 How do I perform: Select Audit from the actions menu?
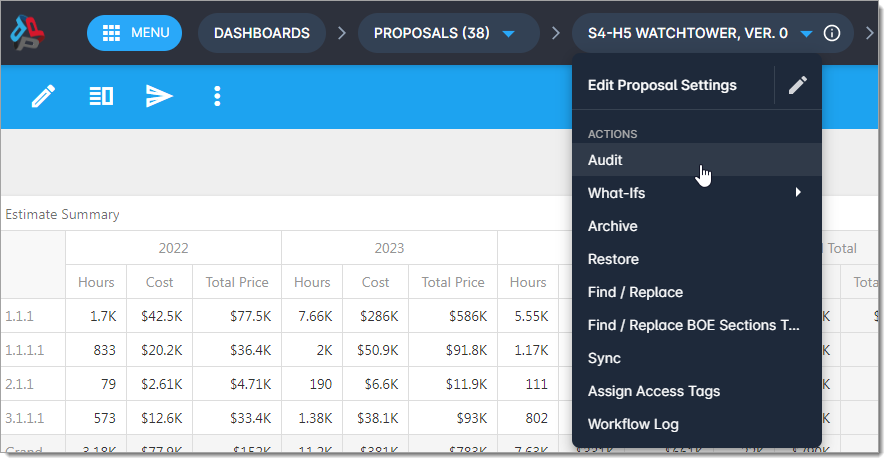(606, 160)
